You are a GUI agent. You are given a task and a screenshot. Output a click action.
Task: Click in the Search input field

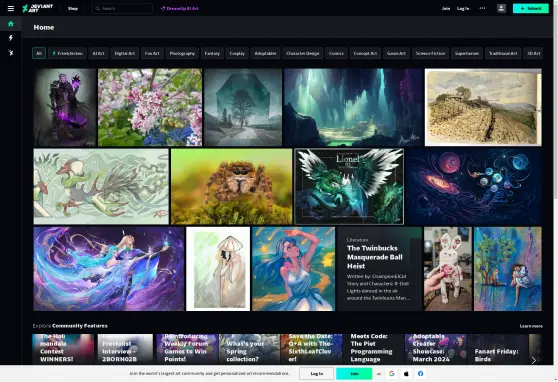[x=122, y=8]
